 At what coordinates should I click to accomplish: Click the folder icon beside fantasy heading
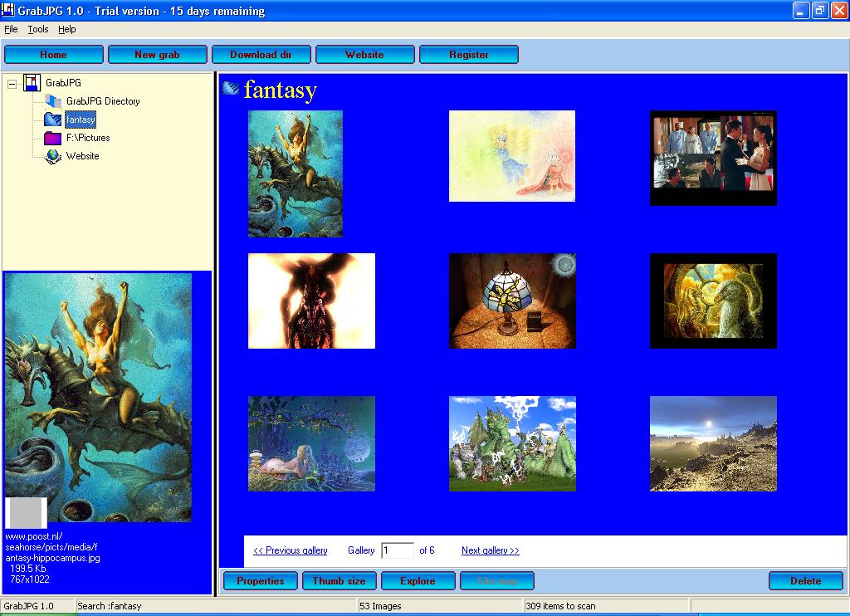(231, 88)
